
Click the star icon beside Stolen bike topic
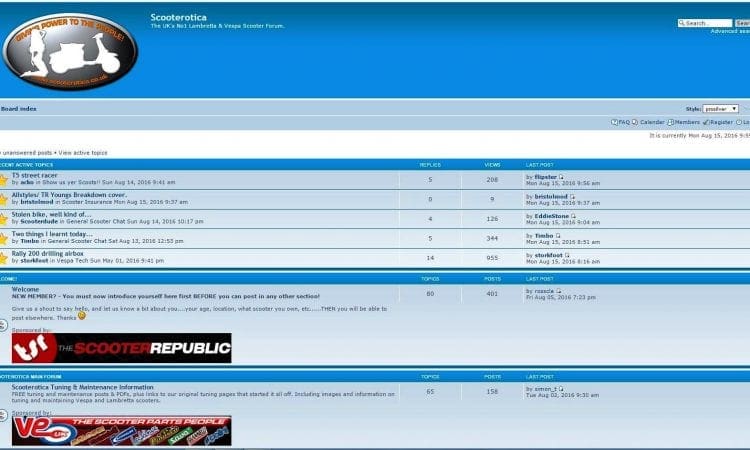pos(4,220)
